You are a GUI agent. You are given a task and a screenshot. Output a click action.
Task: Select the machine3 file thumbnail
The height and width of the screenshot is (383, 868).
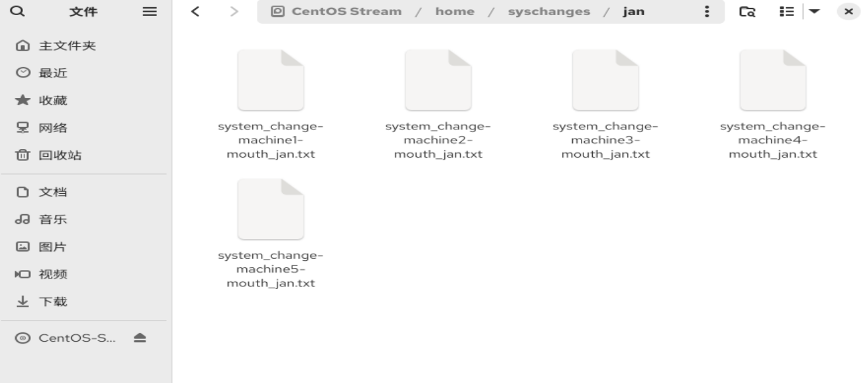[x=606, y=80]
